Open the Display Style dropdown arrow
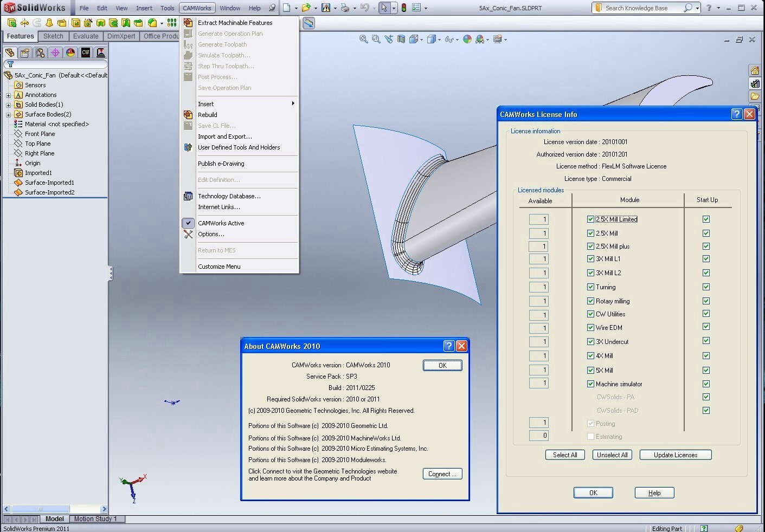This screenshot has height=532, width=765. (439, 40)
